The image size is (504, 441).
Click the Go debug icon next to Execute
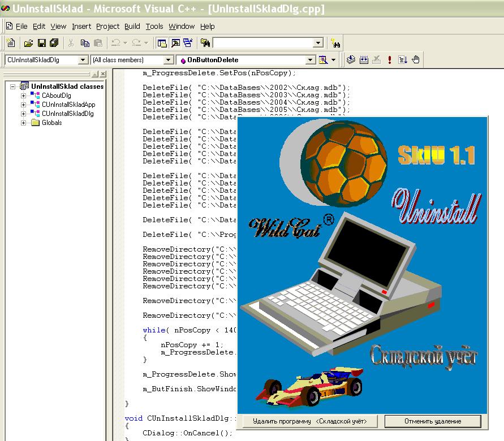click(x=403, y=60)
